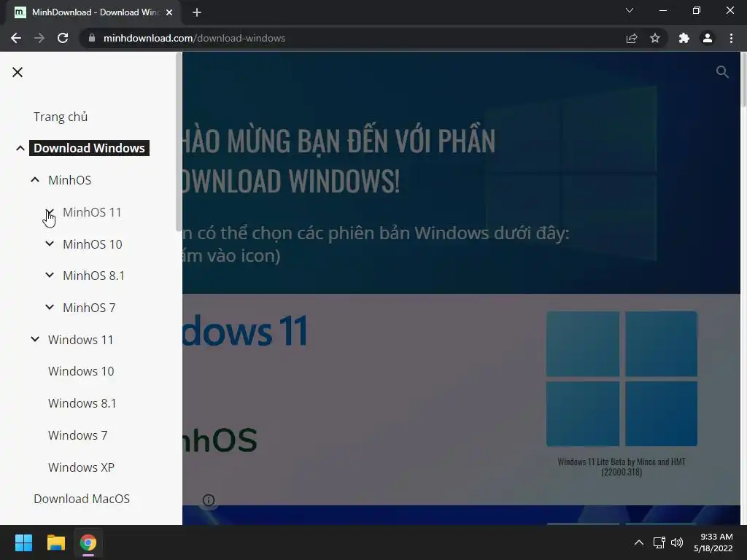
Task: Open the MinhOS 10 page
Action: coord(93,244)
